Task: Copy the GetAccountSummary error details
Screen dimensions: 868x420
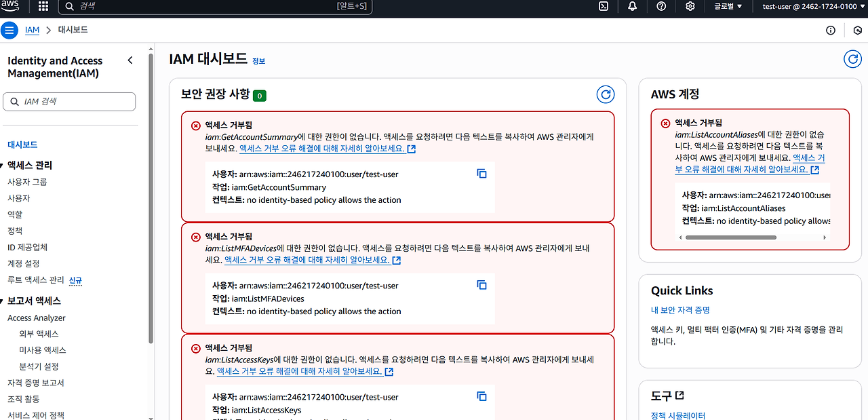Action: [482, 174]
